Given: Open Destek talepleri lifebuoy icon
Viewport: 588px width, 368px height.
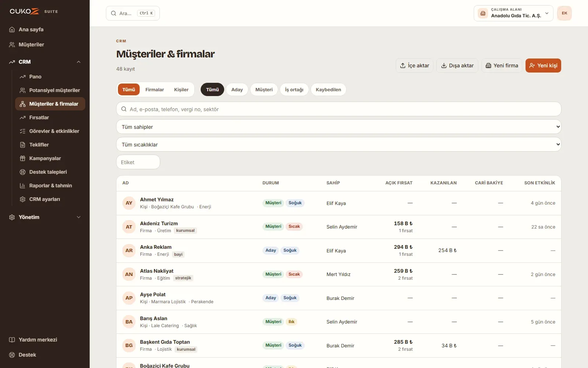Looking at the screenshot, I should coord(22,172).
